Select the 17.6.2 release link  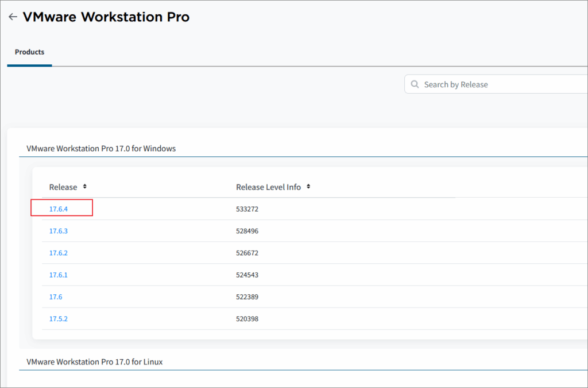pyautogui.click(x=59, y=253)
